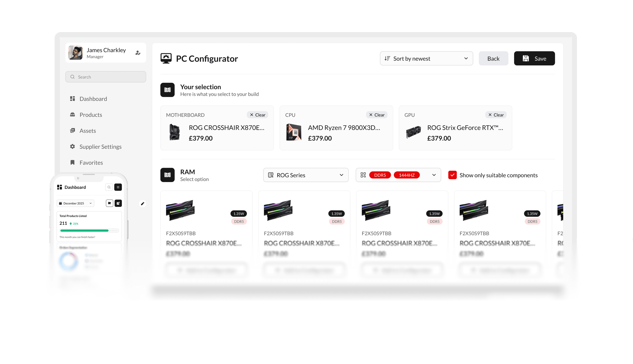Click the first RAM card image

pyautogui.click(x=180, y=210)
